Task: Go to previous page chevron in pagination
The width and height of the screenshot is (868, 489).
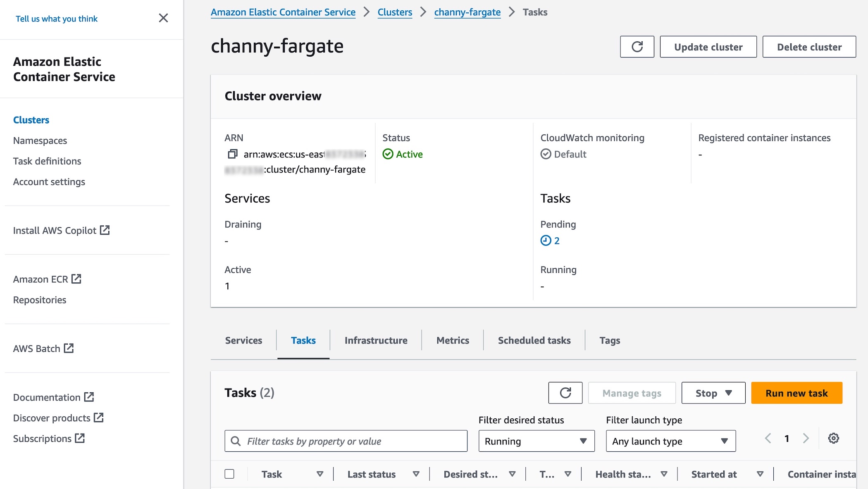Action: click(x=768, y=438)
